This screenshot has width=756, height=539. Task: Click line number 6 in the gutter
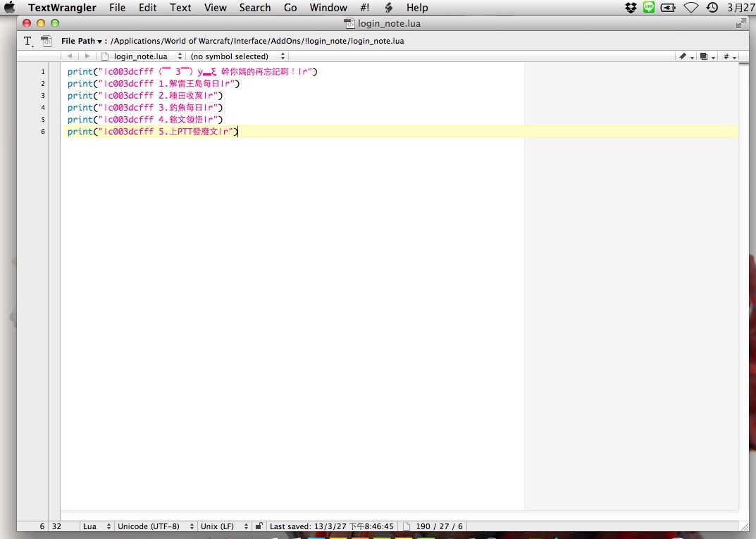pyautogui.click(x=42, y=132)
